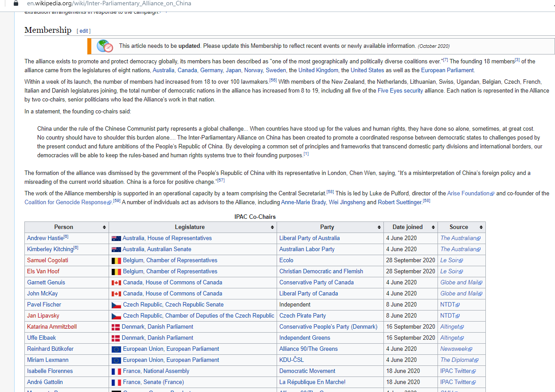The width and height of the screenshot is (555, 392).
Task: Open the Wei Jingsheng link
Action: pyautogui.click(x=347, y=202)
